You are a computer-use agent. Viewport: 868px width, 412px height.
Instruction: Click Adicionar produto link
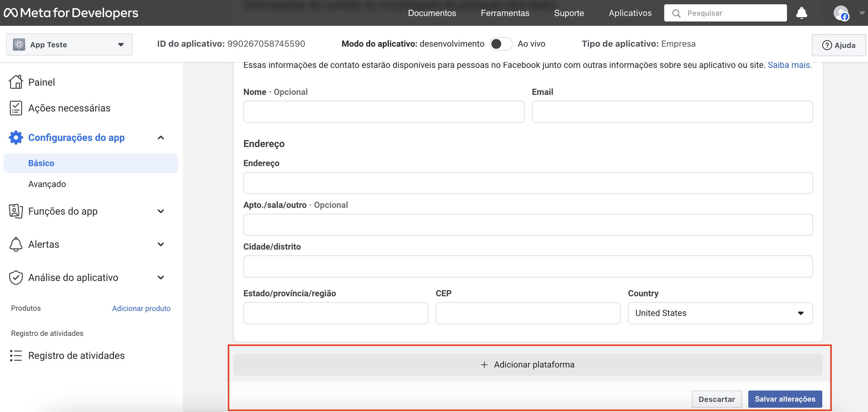tap(141, 308)
